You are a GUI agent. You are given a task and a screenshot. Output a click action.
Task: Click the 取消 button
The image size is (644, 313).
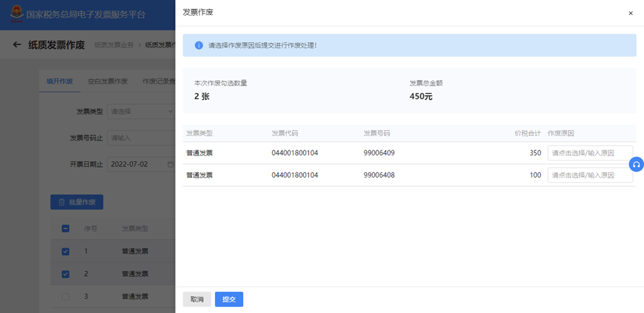click(x=197, y=299)
